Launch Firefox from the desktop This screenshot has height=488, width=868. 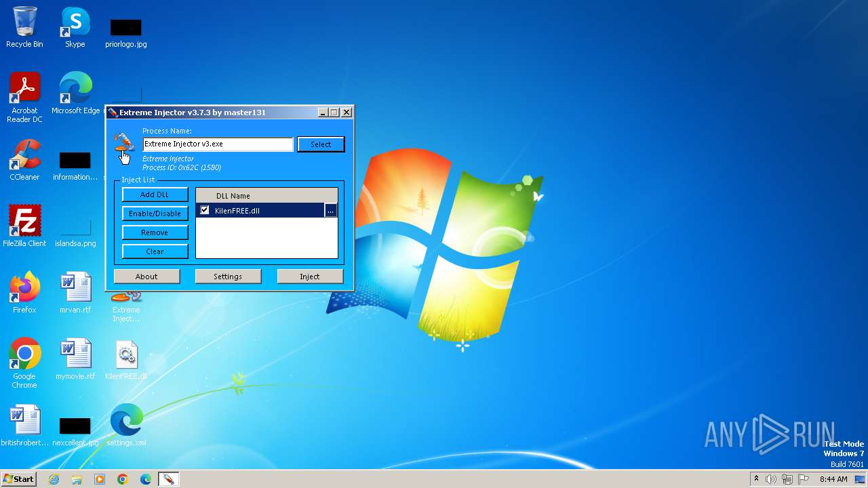pos(24,293)
